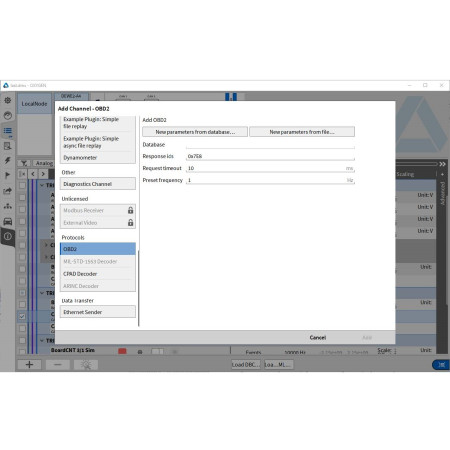Select Example Plugin: Simple file replay
Viewport: 450px width, 450px height.
98,123
